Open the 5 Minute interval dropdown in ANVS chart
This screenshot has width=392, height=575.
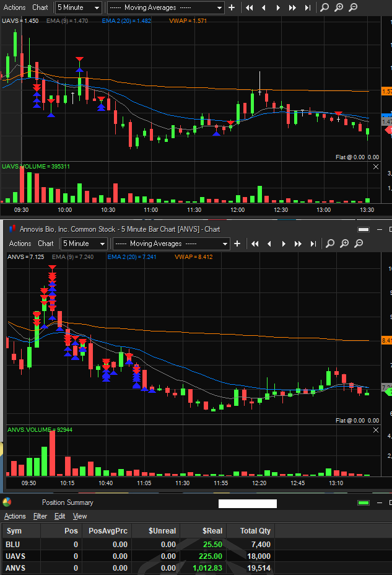84,244
